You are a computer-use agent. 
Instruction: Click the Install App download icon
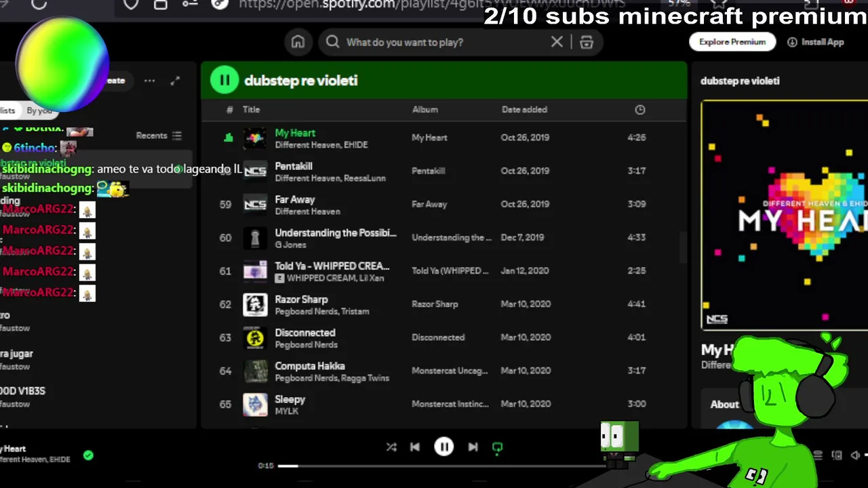[792, 42]
